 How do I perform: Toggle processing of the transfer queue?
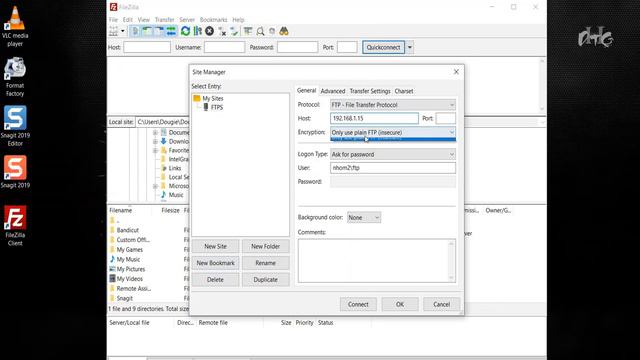pos(198,31)
